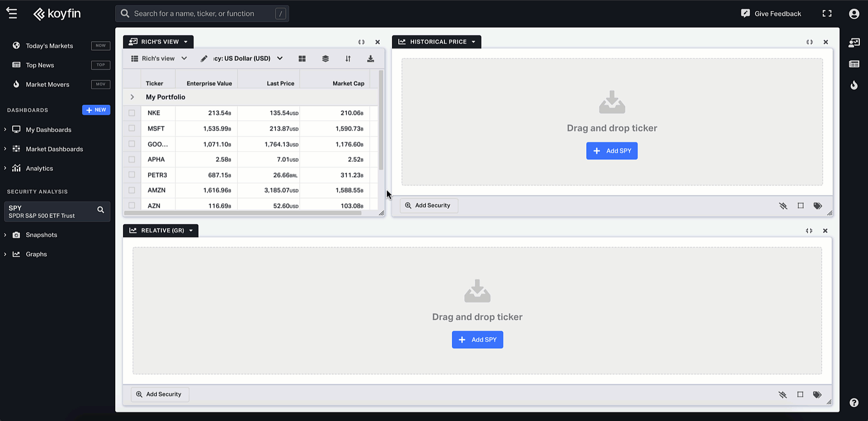The image size is (868, 421).
Task: Click Add Security in Relative (GR) widget
Action: pos(160,394)
